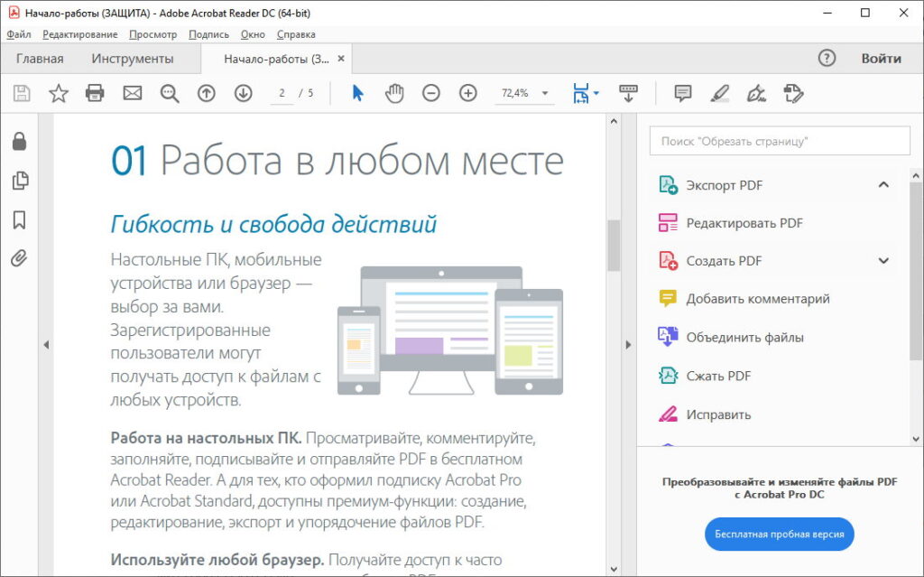Screen dimensions: 924x577
Task: Select the Highlight text marker tool
Action: click(x=719, y=93)
